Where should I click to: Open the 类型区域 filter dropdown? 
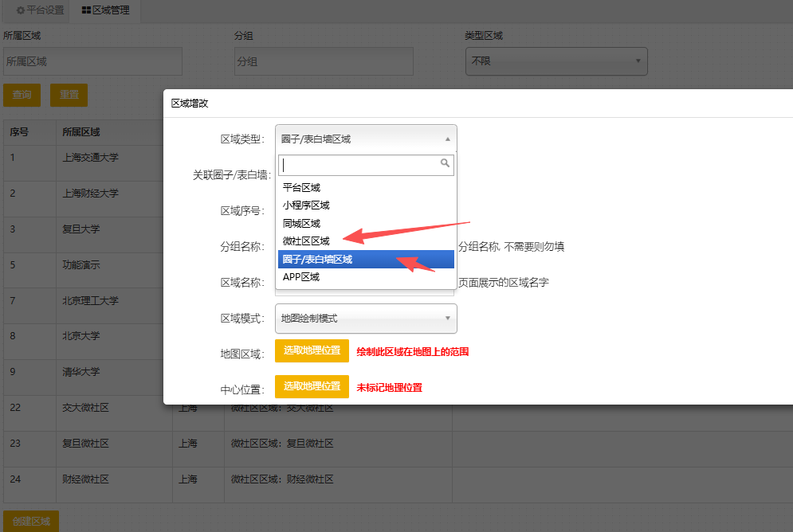tap(556, 61)
